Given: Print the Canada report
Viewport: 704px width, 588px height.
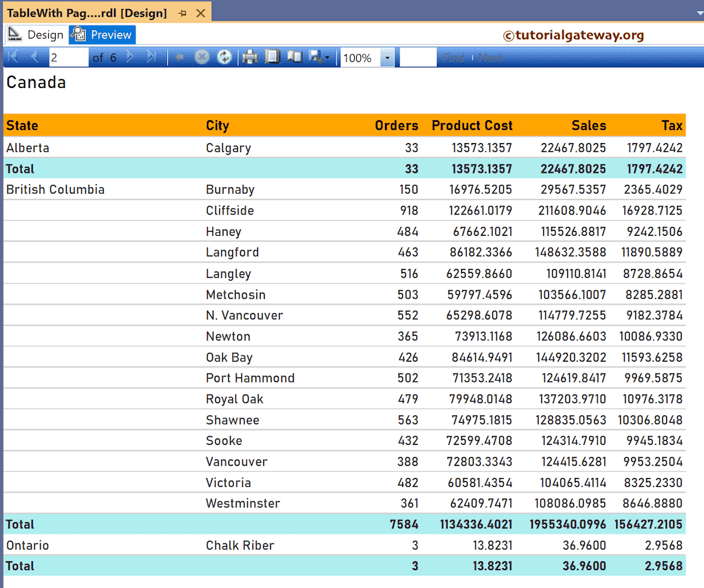Looking at the screenshot, I should (x=248, y=56).
